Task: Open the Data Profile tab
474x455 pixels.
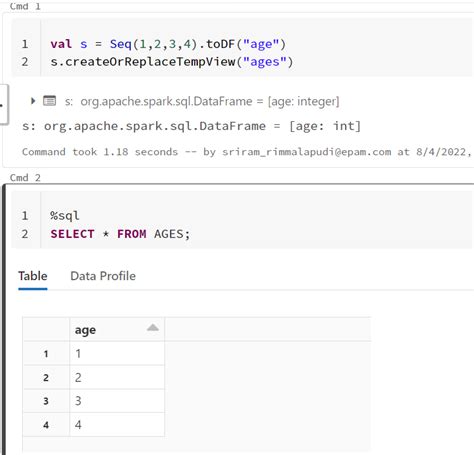Action: pos(103,276)
